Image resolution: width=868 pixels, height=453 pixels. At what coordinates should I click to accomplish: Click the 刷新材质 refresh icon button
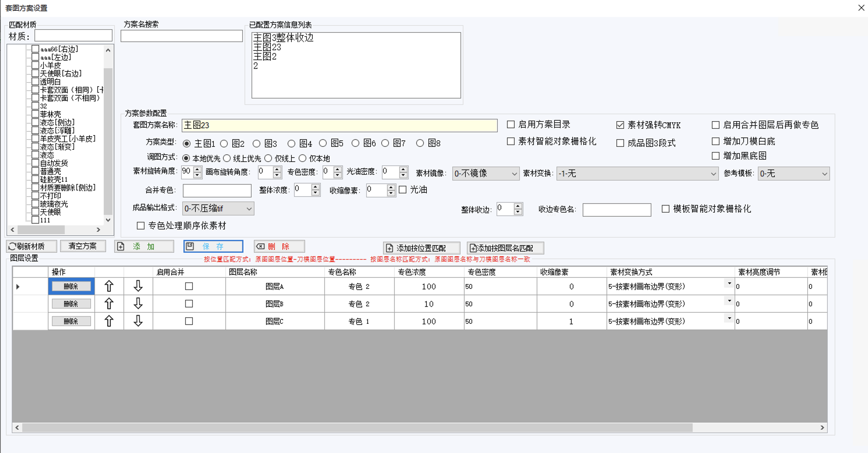tap(13, 246)
